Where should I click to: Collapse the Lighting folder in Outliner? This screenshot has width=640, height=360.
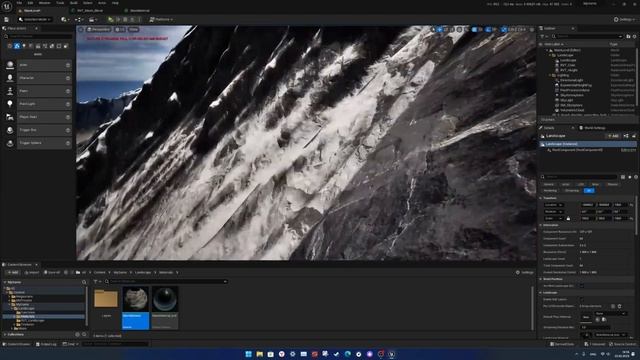550,75
